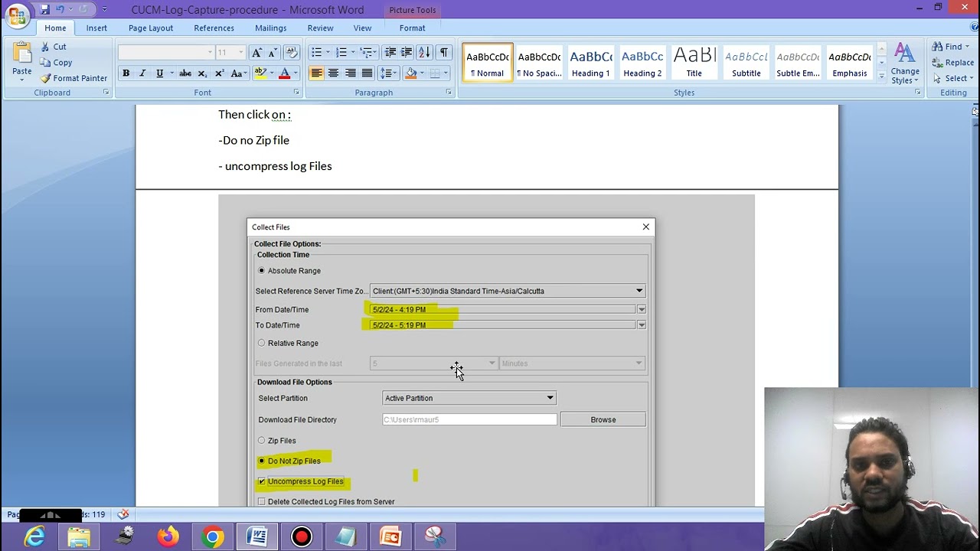
Task: Toggle Bold formatting
Action: coord(126,73)
